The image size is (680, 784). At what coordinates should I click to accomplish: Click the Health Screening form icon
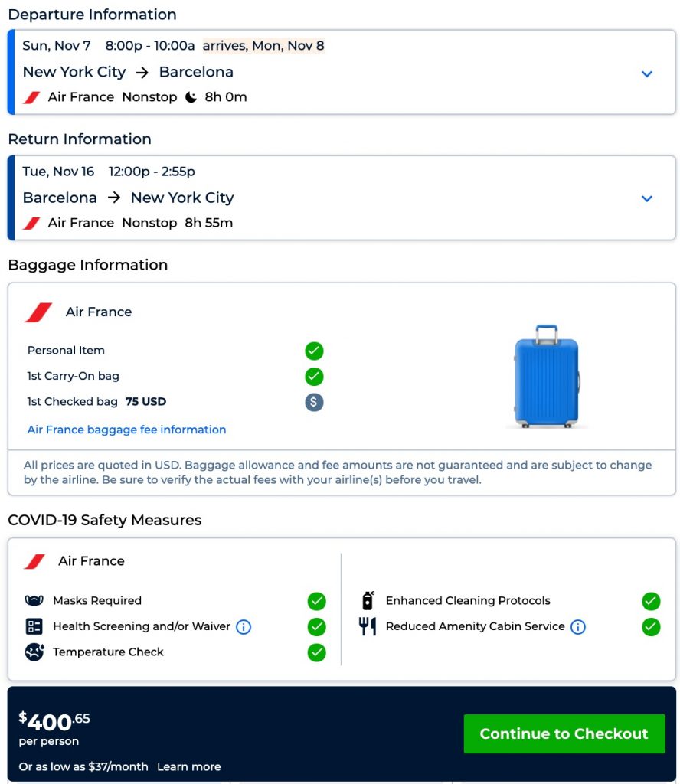pyautogui.click(x=34, y=627)
